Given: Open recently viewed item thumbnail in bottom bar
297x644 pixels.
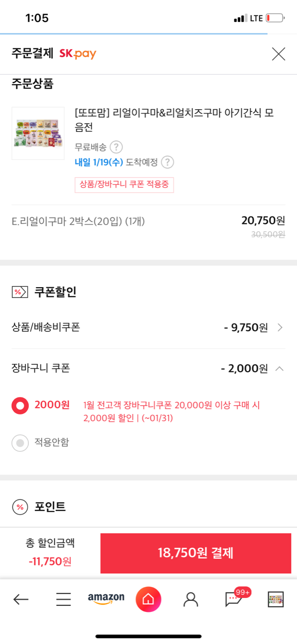Looking at the screenshot, I should pyautogui.click(x=276, y=599).
